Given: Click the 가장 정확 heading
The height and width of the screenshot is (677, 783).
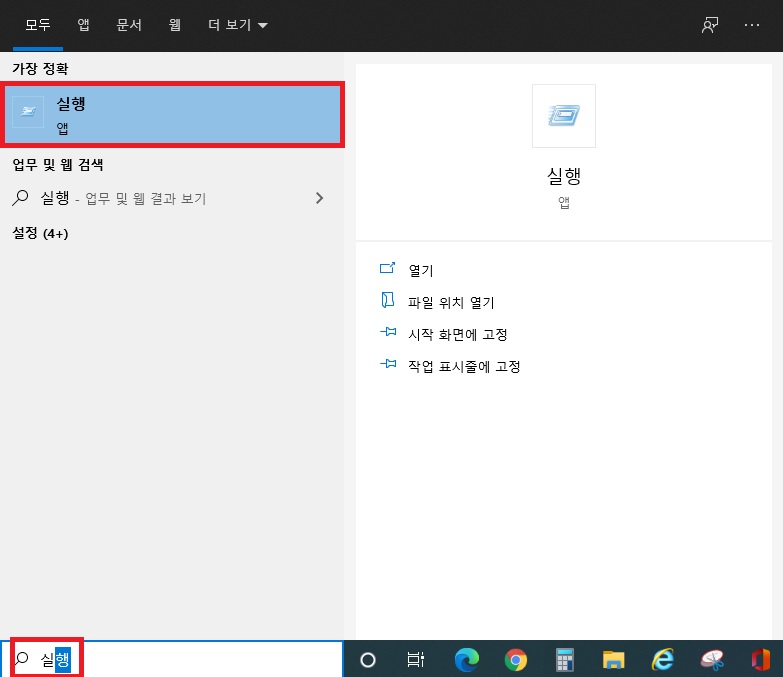Looking at the screenshot, I should click(x=40, y=68).
